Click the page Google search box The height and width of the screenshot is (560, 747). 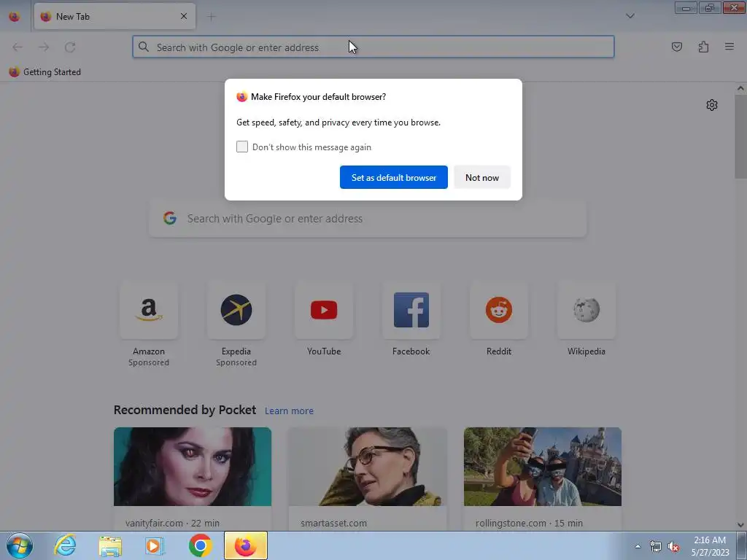[368, 219]
